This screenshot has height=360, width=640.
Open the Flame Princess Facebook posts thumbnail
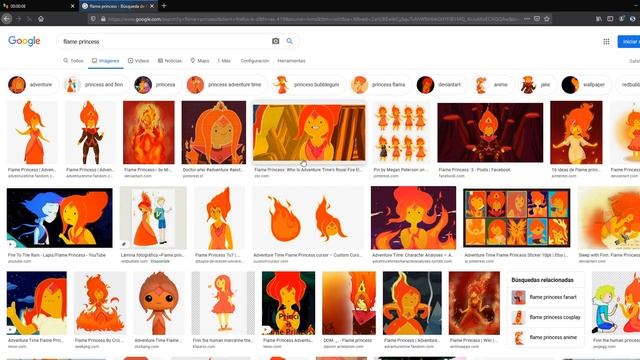tap(490, 132)
